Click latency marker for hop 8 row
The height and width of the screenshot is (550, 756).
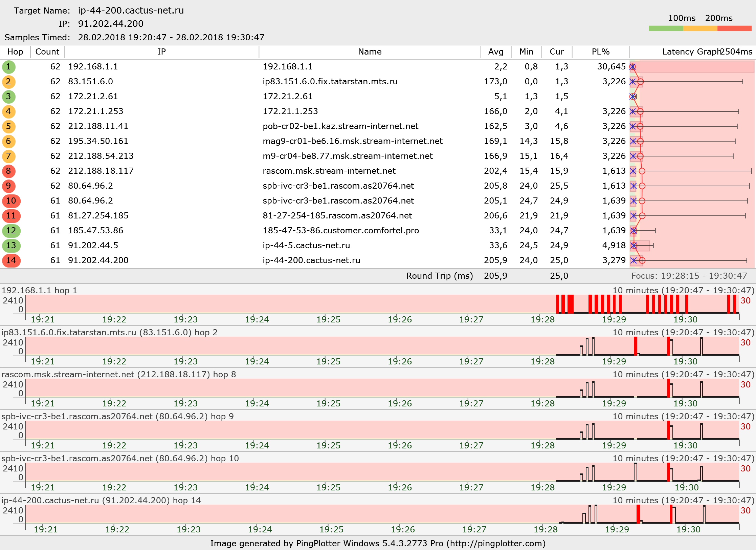642,171
